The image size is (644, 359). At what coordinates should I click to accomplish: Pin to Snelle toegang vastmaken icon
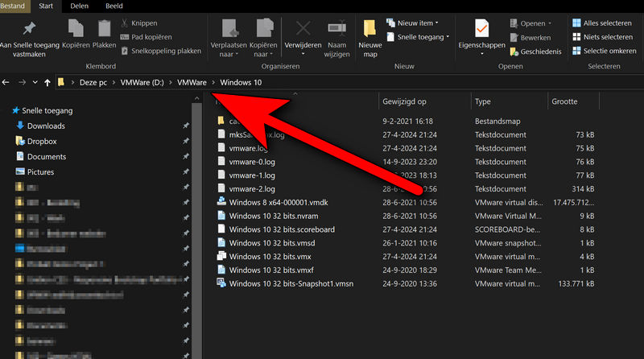(x=29, y=28)
